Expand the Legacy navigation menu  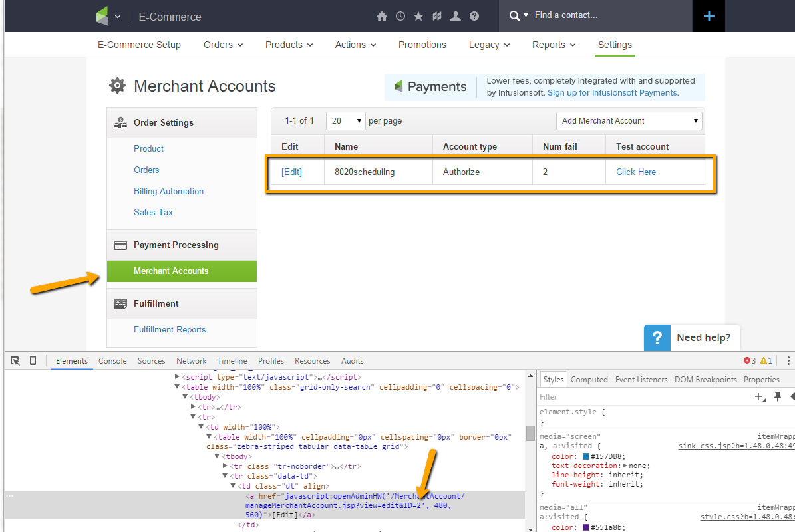[489, 45]
